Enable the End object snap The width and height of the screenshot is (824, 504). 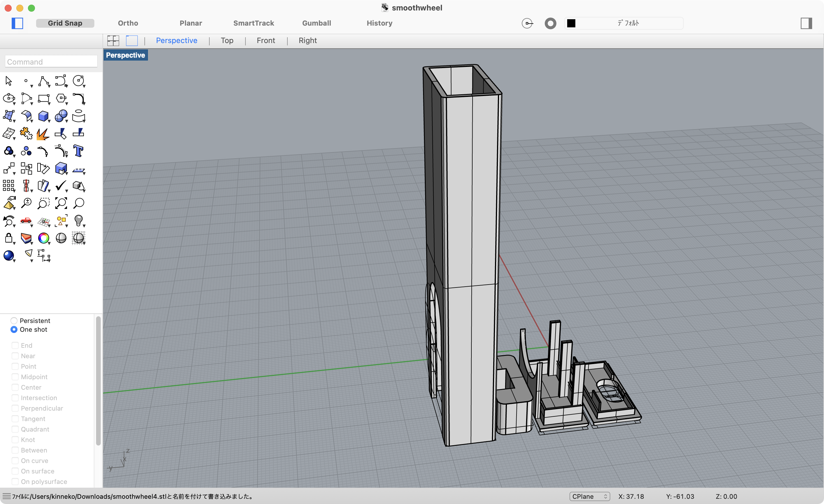click(15, 345)
